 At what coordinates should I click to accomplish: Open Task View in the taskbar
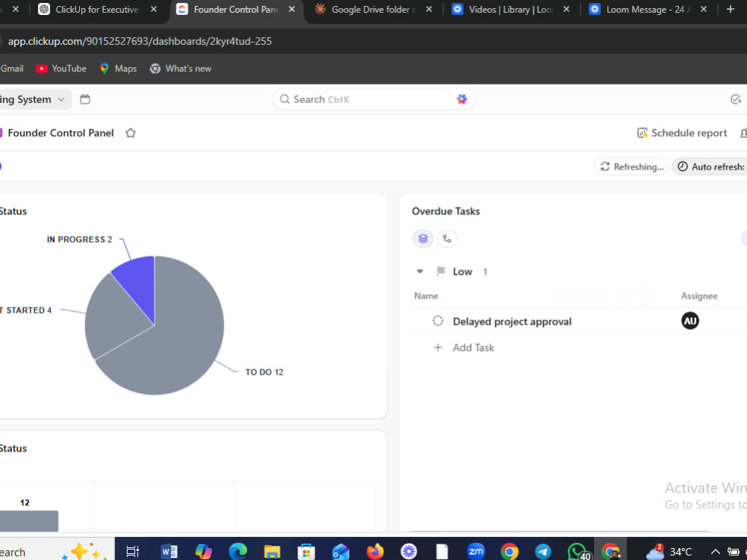[132, 552]
